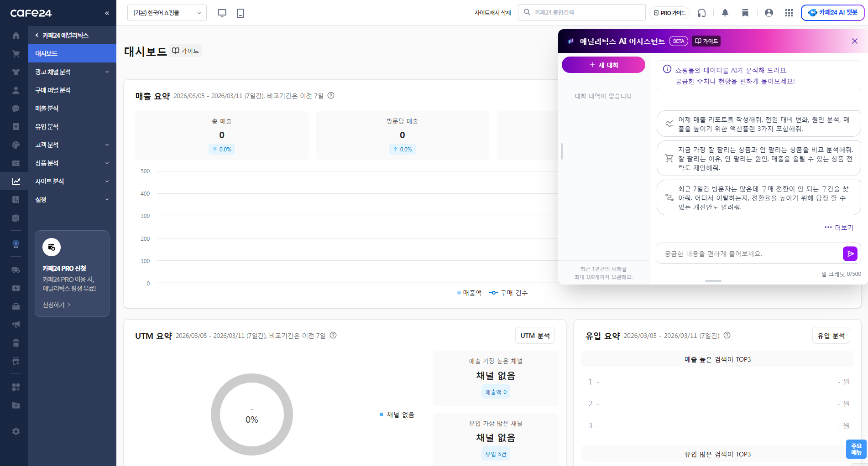
Task: Open the bar chart statistics rail icon
Action: pyautogui.click(x=16, y=200)
